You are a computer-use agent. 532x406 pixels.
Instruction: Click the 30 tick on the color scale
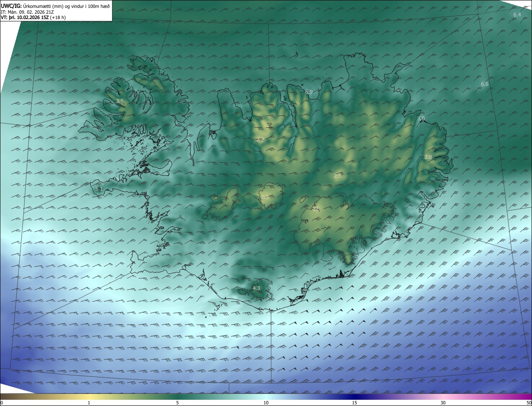pos(443,403)
